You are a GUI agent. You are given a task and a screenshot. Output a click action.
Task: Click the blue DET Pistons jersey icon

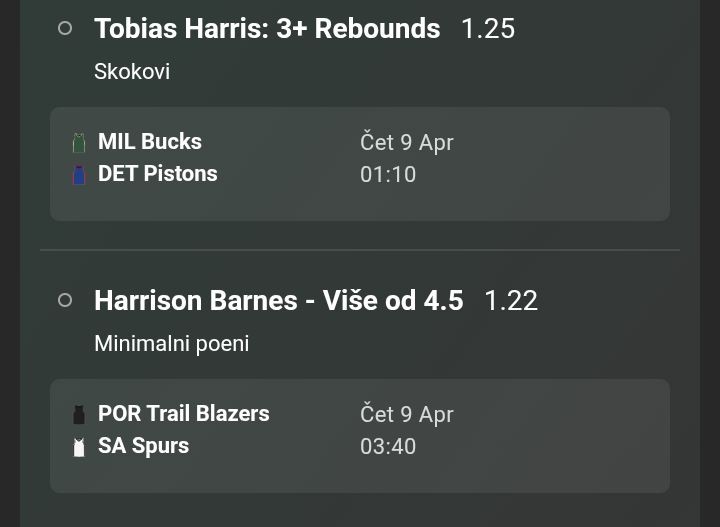point(79,175)
